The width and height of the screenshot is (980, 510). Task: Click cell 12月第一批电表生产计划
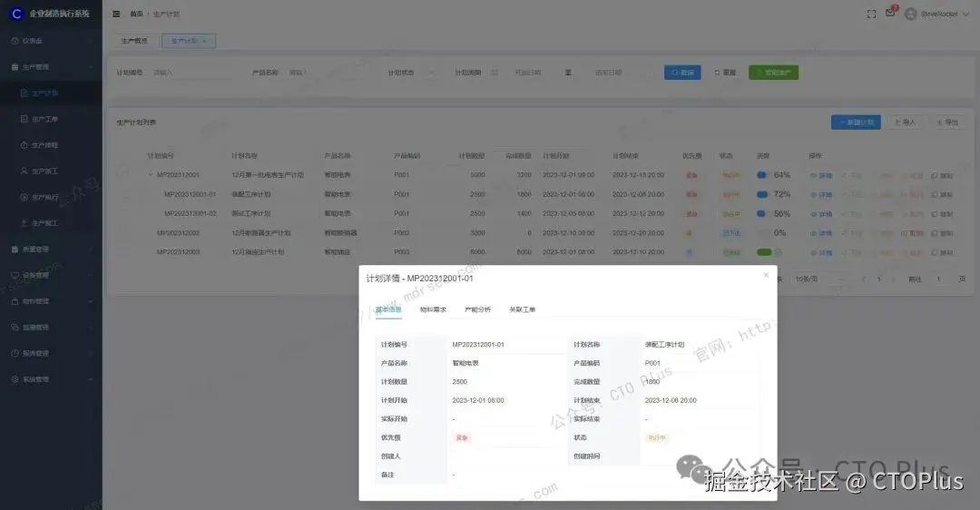point(268,175)
